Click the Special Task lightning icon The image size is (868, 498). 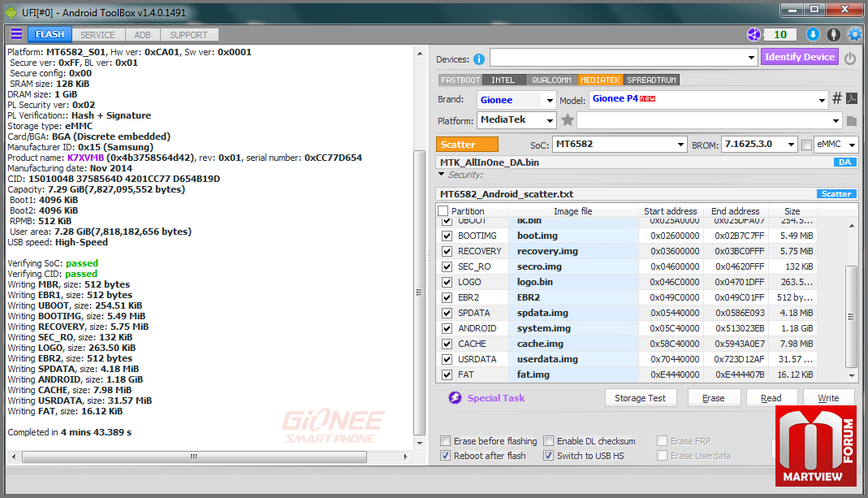pos(455,398)
